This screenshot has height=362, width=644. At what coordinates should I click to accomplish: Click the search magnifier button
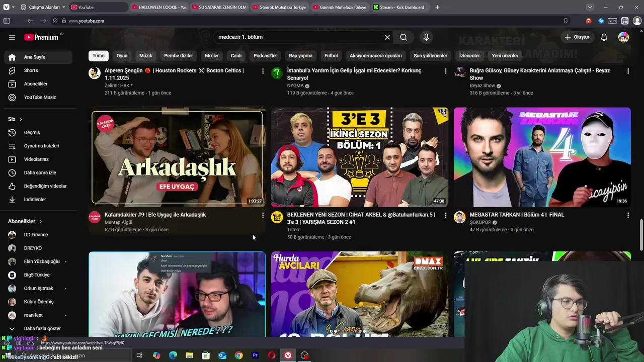tap(404, 37)
